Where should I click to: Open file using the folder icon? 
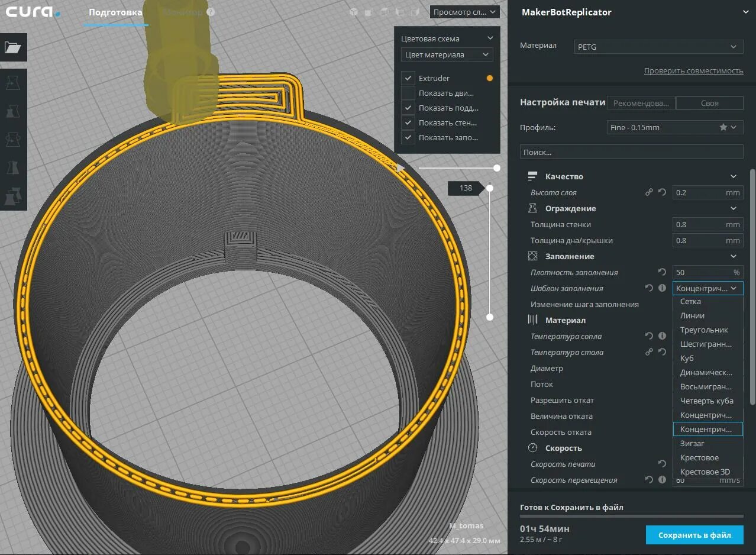coord(13,47)
